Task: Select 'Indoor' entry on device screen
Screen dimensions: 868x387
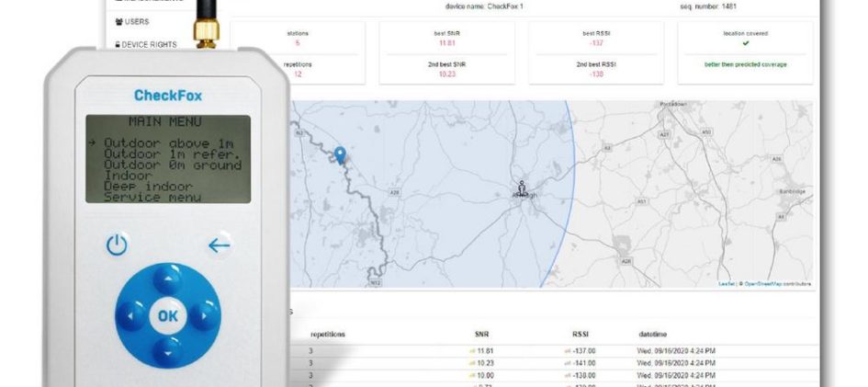Action: [128, 176]
